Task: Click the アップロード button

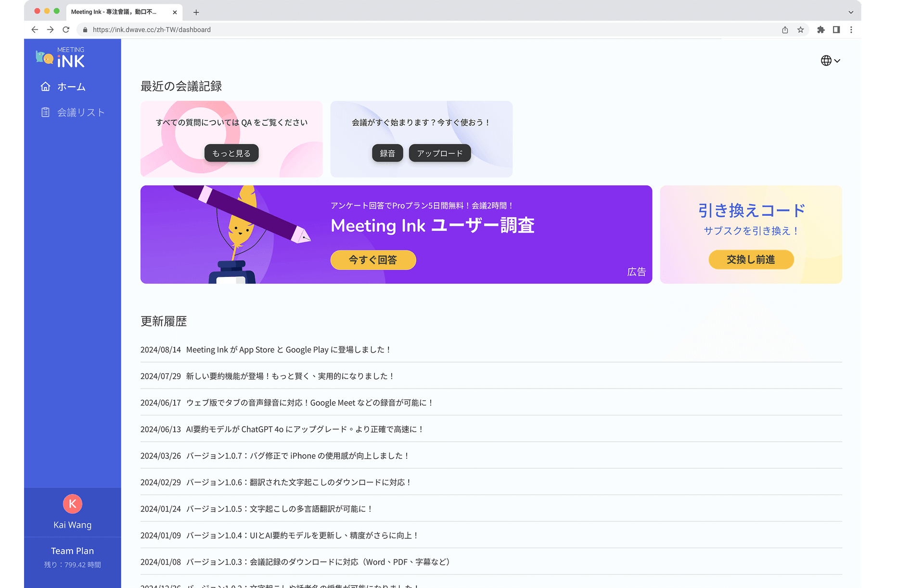Action: tap(439, 153)
